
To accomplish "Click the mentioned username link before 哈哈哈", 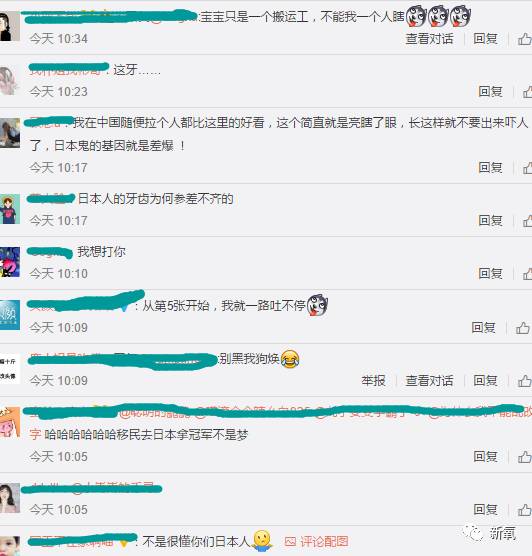I will pyautogui.click(x=35, y=434).
